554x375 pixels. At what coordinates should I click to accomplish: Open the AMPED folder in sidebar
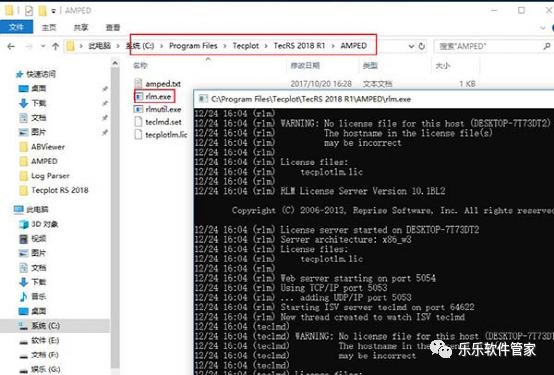click(x=44, y=161)
